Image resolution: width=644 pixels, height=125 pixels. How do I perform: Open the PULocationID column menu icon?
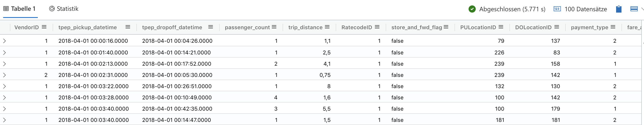(501, 27)
